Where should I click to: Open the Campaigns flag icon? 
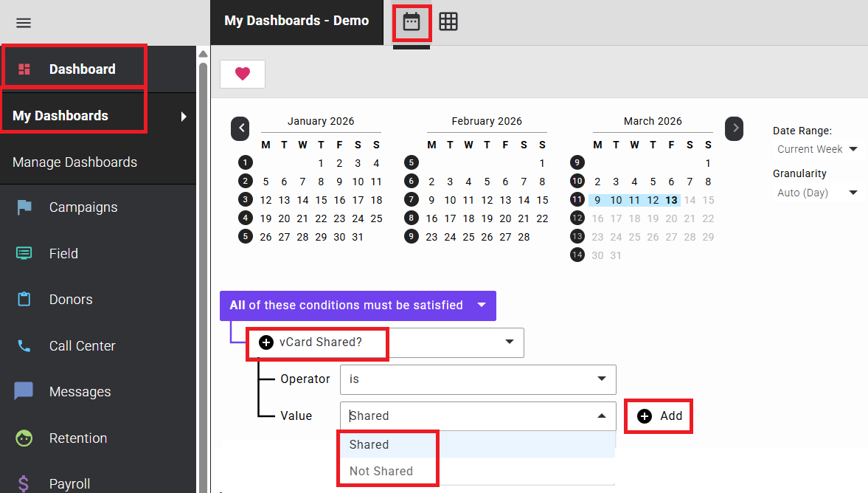pos(24,207)
